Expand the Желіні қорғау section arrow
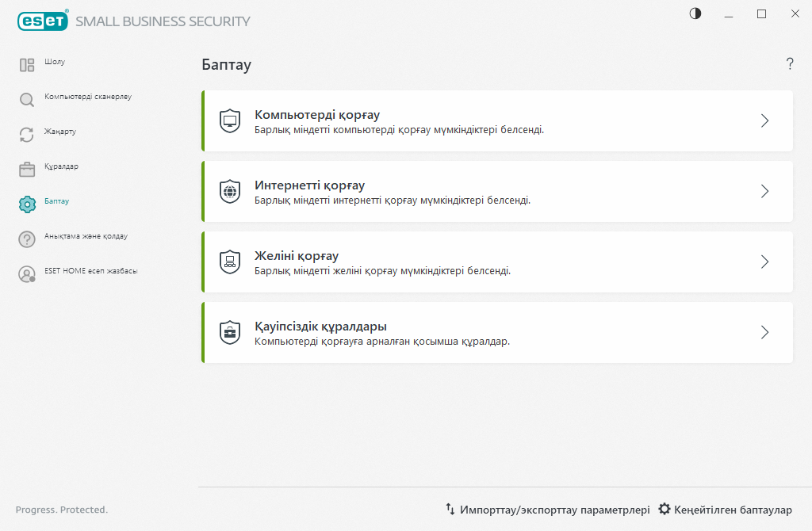Screen dimensions: 812x531 pos(765,262)
